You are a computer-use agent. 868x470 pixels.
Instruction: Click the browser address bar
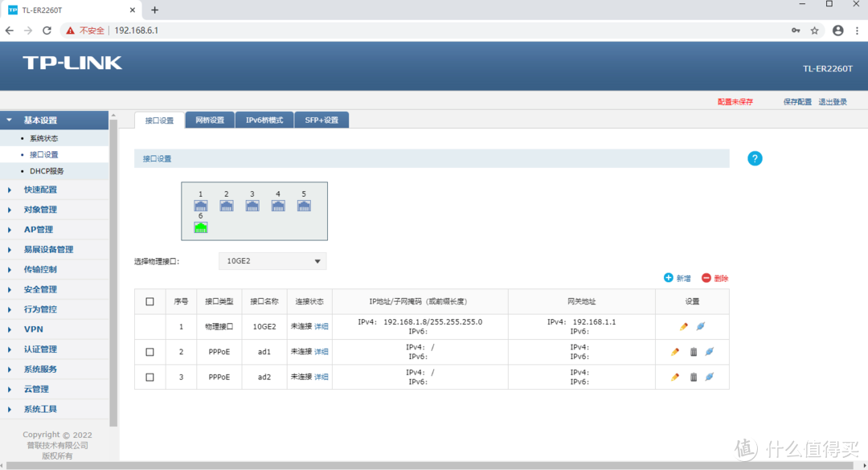[450, 31]
